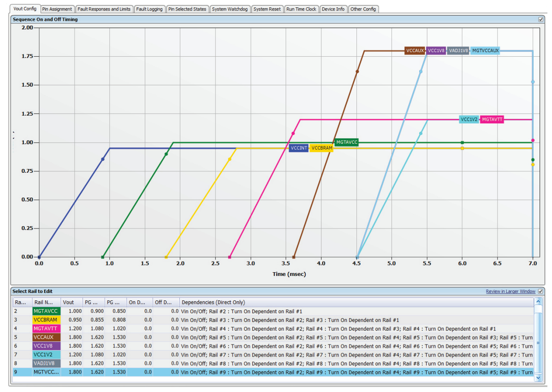
Task: Click the Review in Larger Window link
Action: point(510,291)
